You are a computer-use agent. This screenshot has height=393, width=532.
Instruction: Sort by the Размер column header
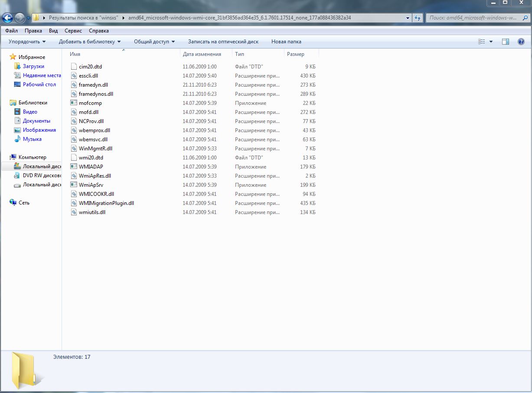click(x=301, y=54)
